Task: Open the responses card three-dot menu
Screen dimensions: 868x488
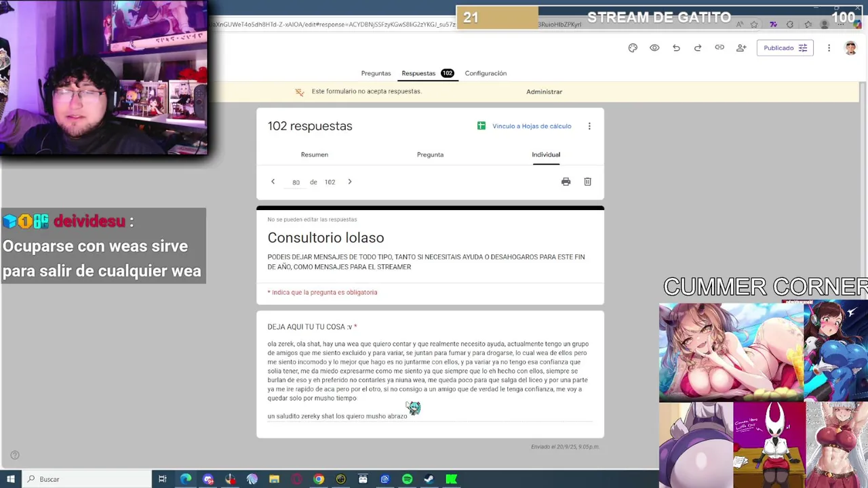Action: coord(589,126)
